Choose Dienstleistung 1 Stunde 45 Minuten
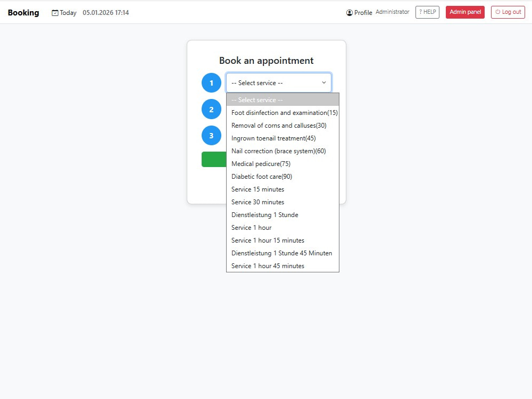 pos(282,253)
